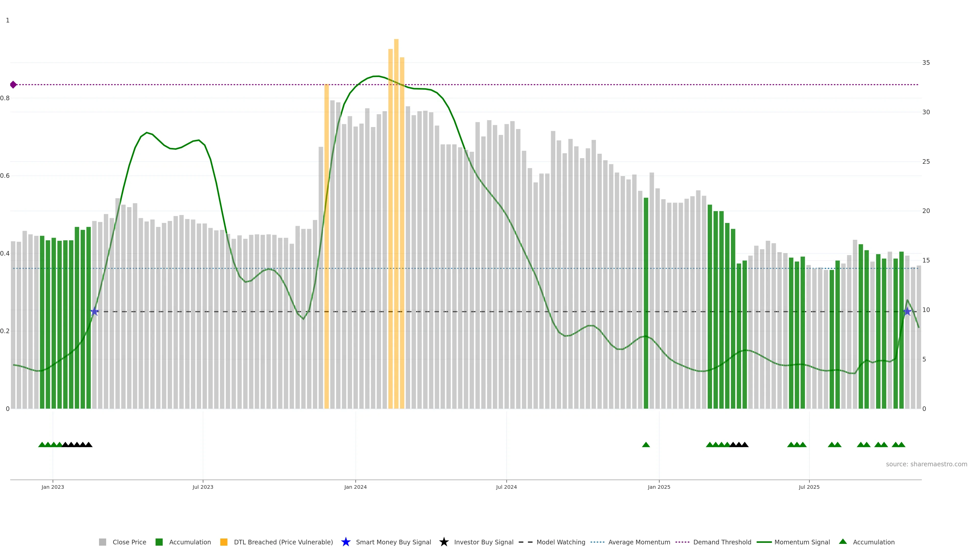The height and width of the screenshot is (551, 980).
Task: Toggle DTL Breached (Price Vulnerable) legend entry
Action: [283, 542]
